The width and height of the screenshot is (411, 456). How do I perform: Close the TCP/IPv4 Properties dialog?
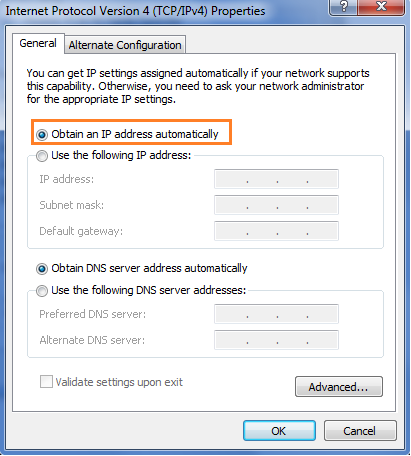tap(381, 7)
